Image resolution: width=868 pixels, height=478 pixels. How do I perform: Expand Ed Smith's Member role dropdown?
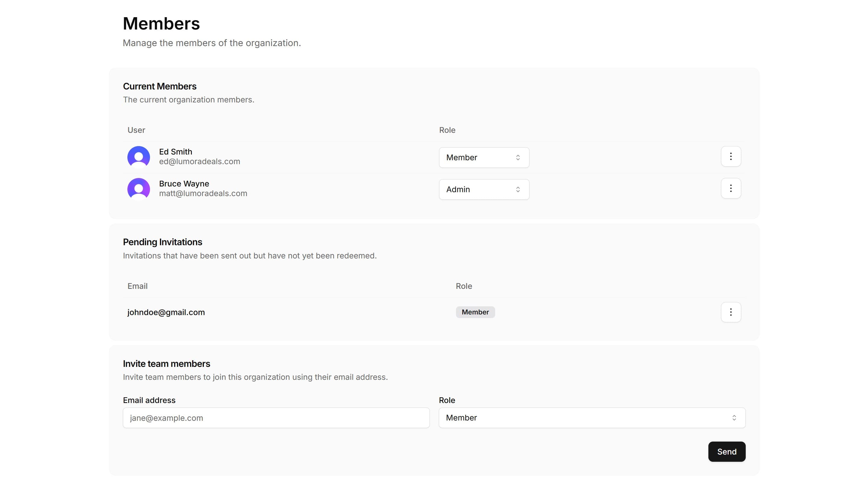[483, 158]
